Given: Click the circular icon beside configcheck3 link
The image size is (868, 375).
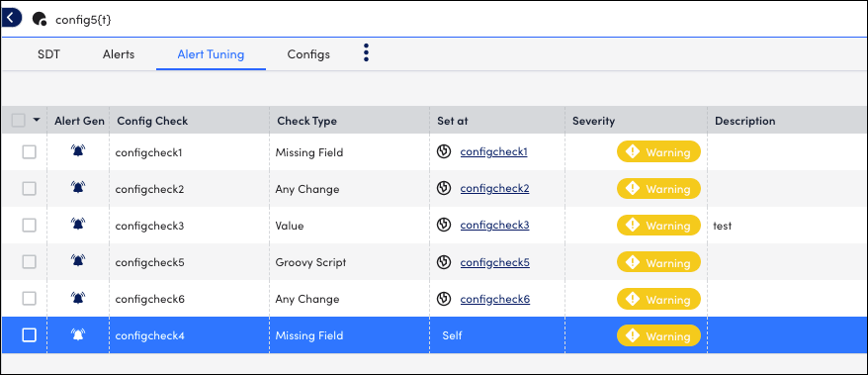Looking at the screenshot, I should [444, 225].
